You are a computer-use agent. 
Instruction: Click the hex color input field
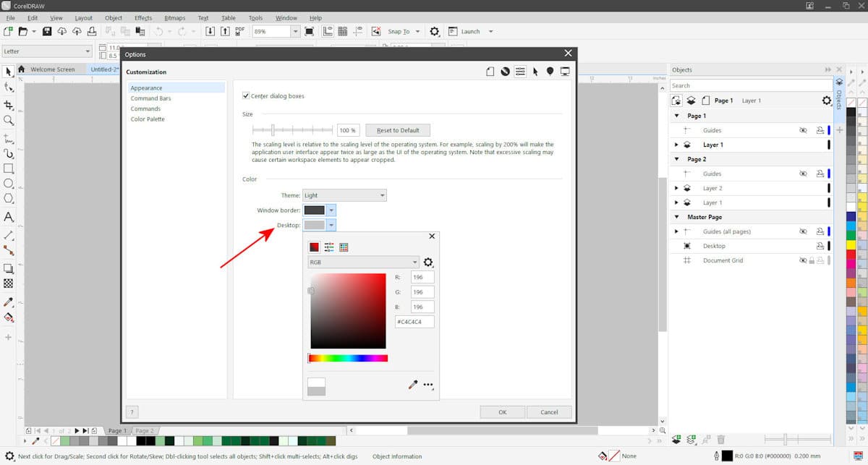point(414,321)
